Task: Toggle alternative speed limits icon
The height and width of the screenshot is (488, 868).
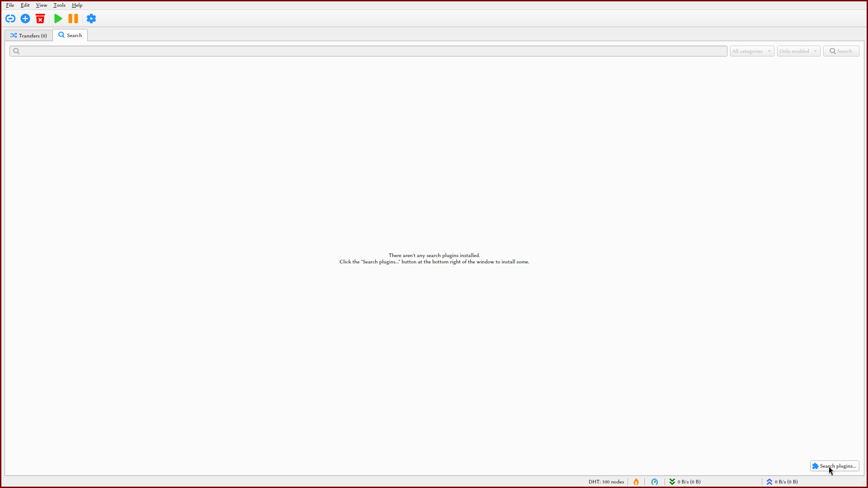Action: coord(655,482)
